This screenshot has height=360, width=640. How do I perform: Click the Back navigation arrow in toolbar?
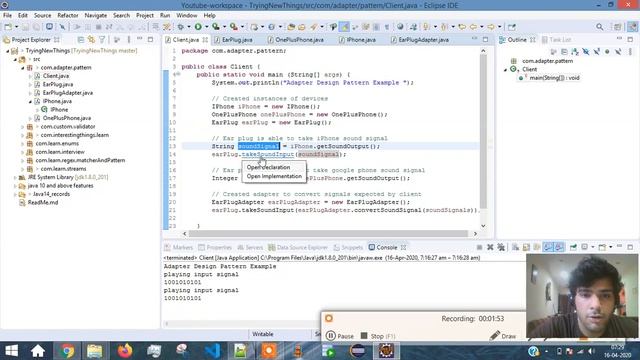click(473, 27)
